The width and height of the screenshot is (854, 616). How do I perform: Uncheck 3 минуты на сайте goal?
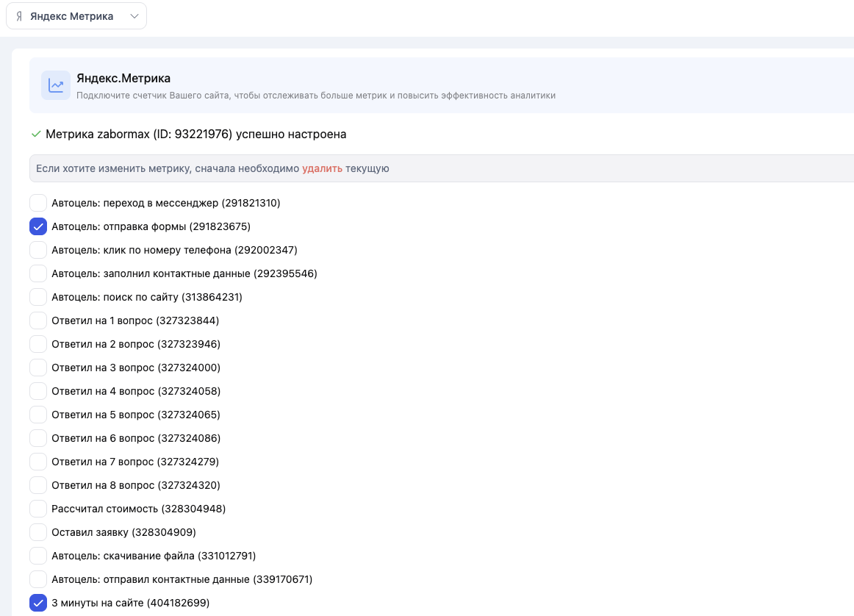click(38, 603)
